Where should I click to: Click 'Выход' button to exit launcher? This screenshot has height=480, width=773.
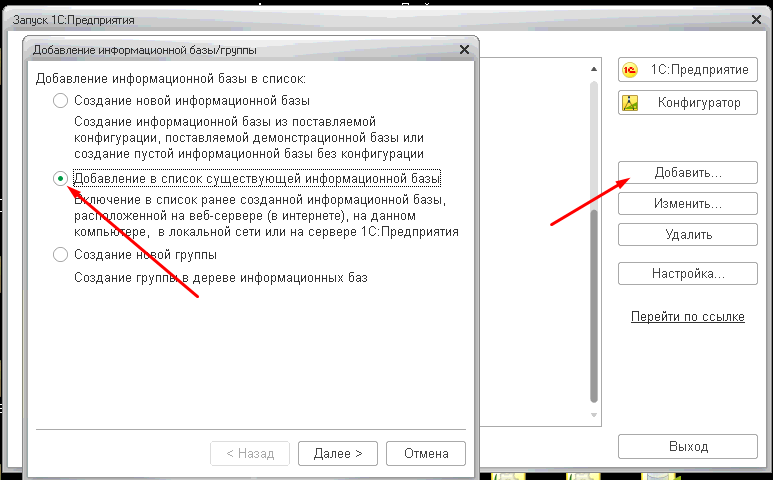[688, 446]
